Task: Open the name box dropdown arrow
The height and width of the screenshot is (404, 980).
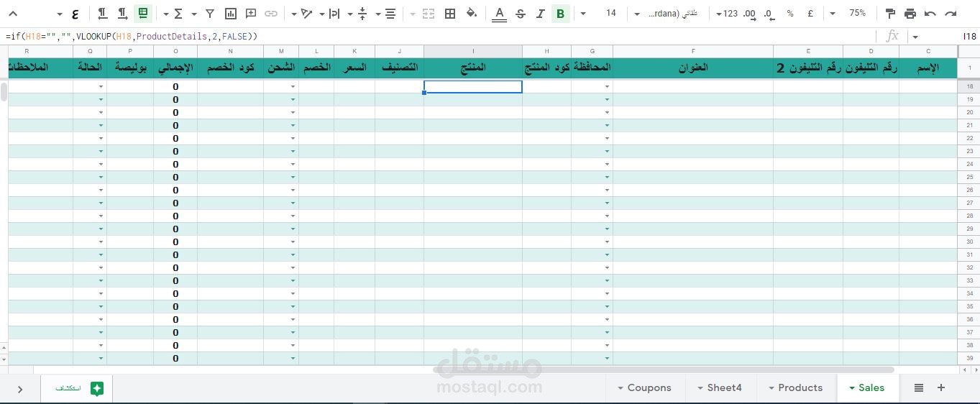Action: click(x=915, y=37)
